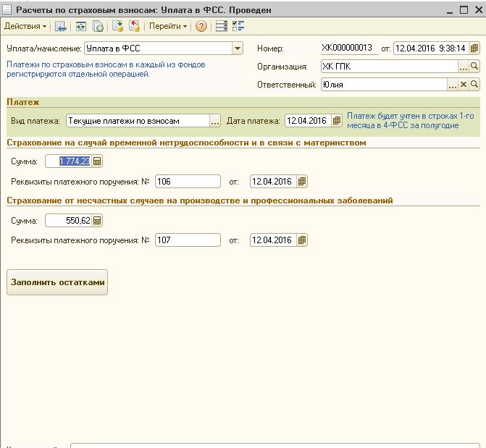Clear the Ответственный field with X icon

coord(464,85)
